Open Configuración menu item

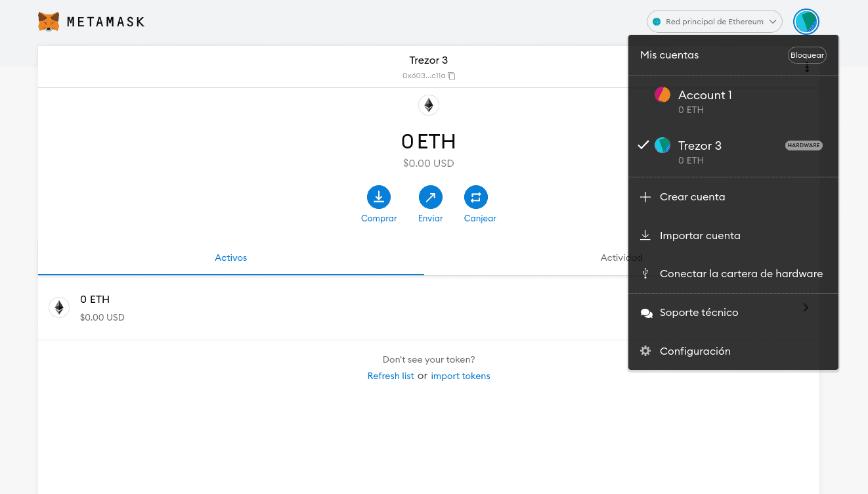[733, 351]
